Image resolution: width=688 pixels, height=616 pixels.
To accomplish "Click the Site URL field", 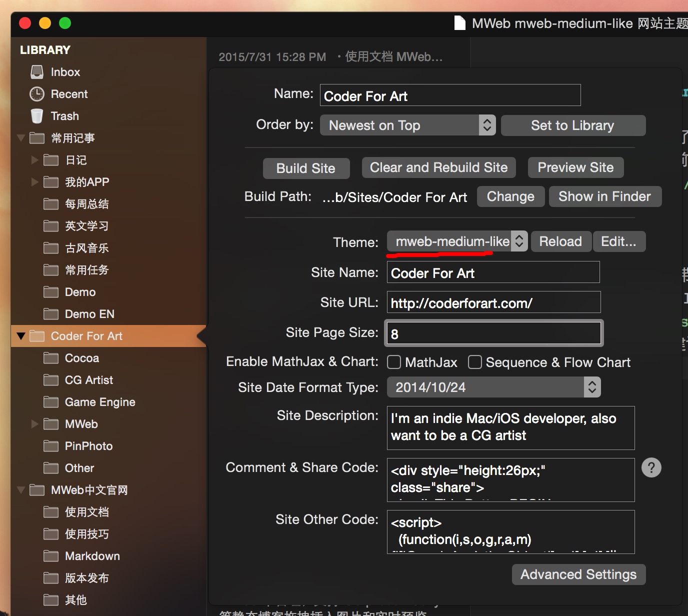I will (x=494, y=302).
